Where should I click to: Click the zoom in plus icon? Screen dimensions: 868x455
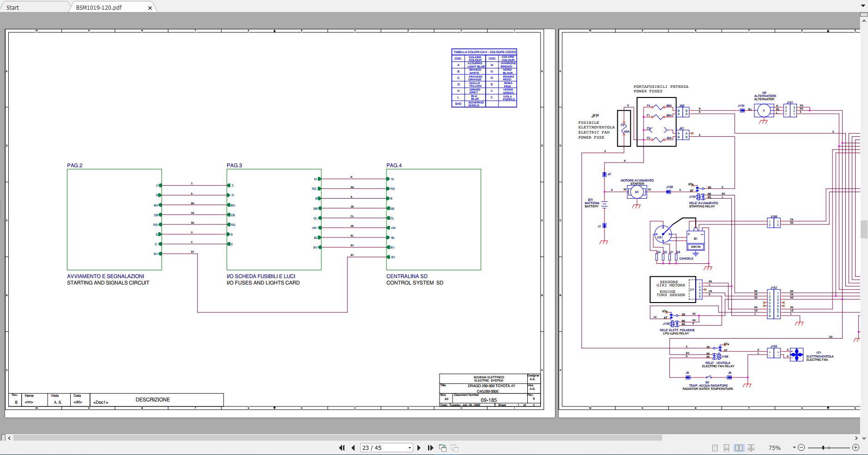(x=856, y=448)
